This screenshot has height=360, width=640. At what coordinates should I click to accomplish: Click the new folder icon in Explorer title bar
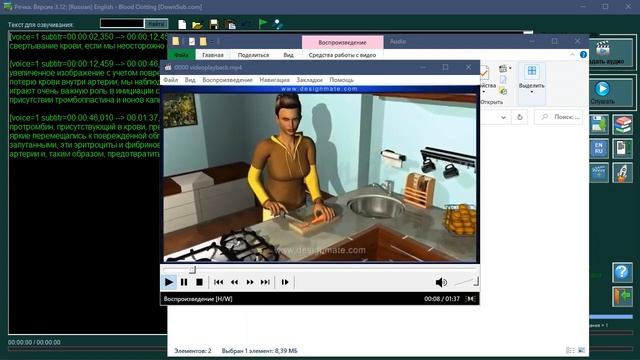point(203,41)
